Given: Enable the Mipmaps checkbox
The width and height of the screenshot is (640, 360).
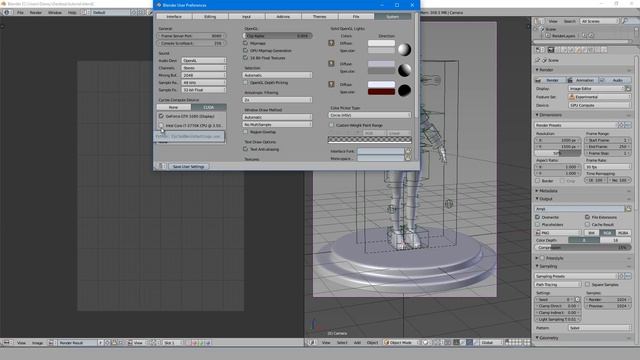Looking at the screenshot, I should 245,43.
